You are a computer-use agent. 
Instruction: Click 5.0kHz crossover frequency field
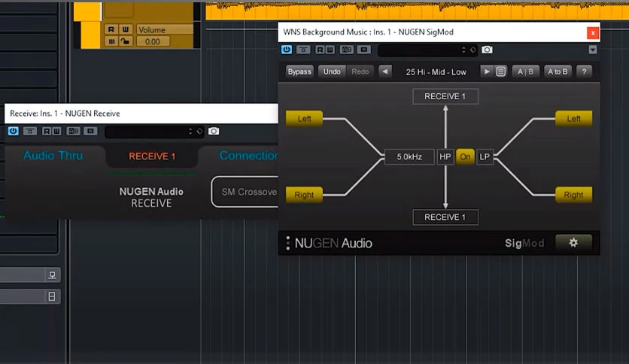point(409,156)
